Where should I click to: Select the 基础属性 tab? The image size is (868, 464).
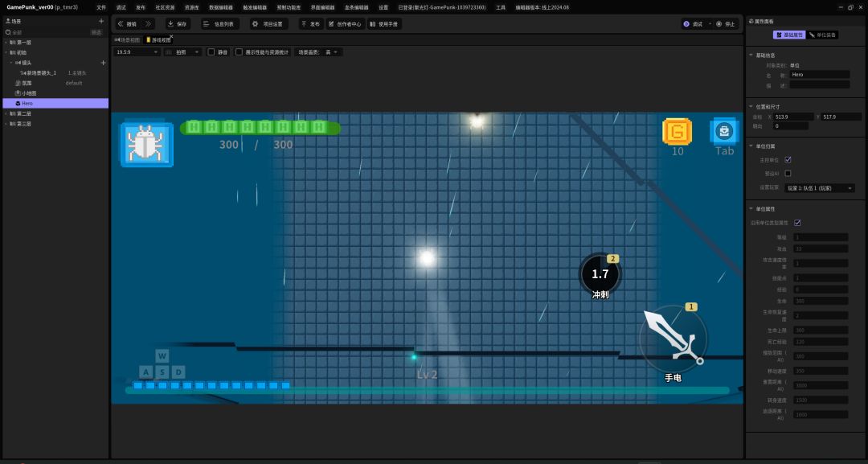[789, 35]
